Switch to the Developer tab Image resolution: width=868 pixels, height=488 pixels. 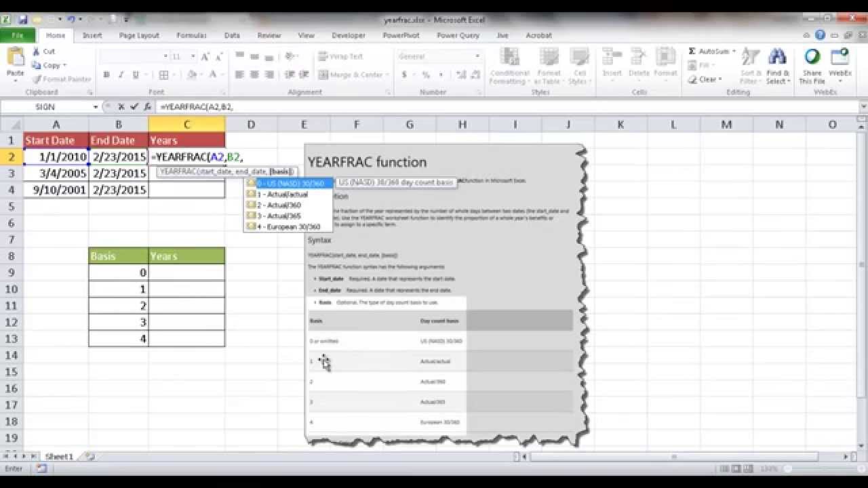click(x=349, y=35)
